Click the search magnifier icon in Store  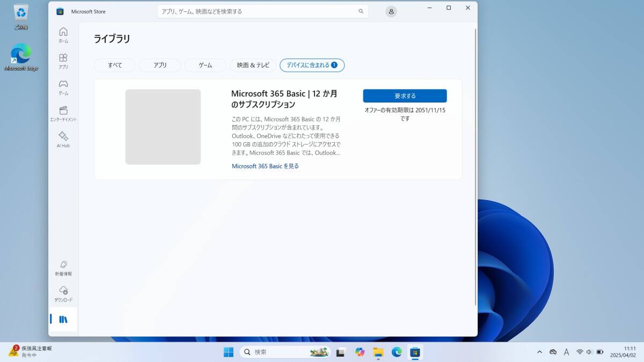(x=361, y=11)
